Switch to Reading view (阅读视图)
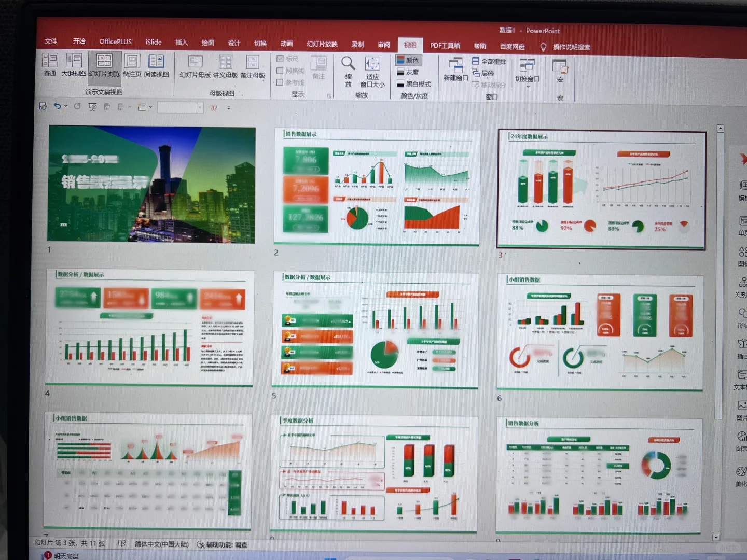The height and width of the screenshot is (560, 747). (x=156, y=66)
